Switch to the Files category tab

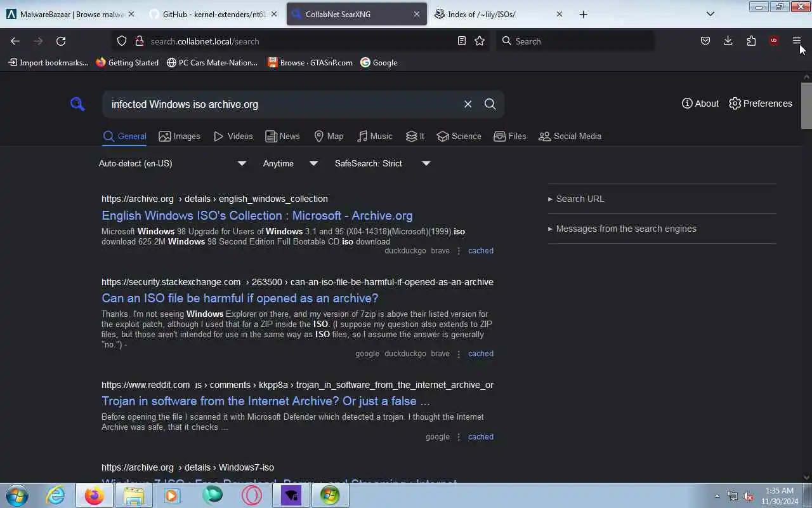510,136
